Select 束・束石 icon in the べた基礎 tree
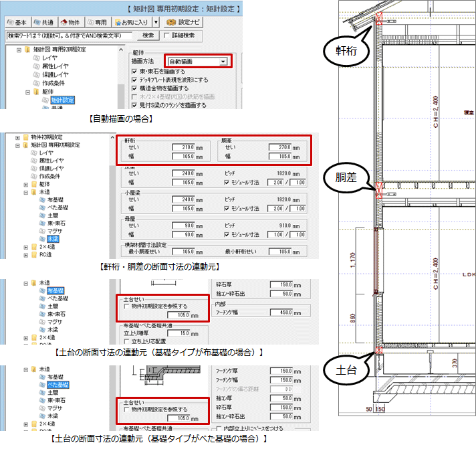The width and height of the screenshot is (476, 449). point(42,400)
